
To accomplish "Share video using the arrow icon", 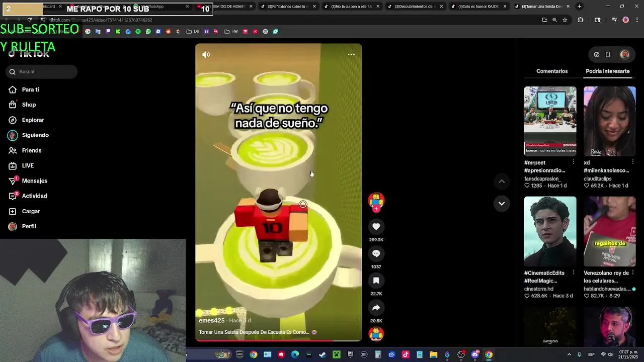I will (x=376, y=308).
